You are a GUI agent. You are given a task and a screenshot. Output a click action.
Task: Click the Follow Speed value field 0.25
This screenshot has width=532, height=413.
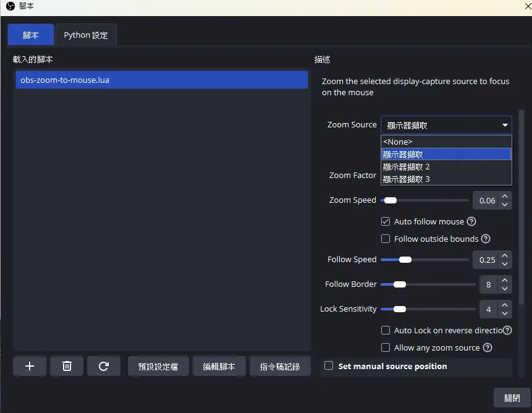tap(486, 260)
